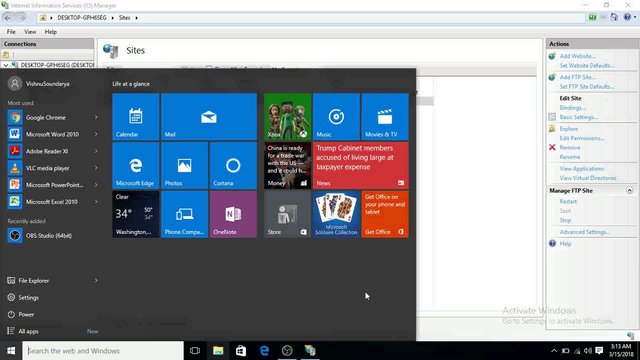The width and height of the screenshot is (640, 360).
Task: Open the View menu in IIS Manager
Action: tap(30, 32)
